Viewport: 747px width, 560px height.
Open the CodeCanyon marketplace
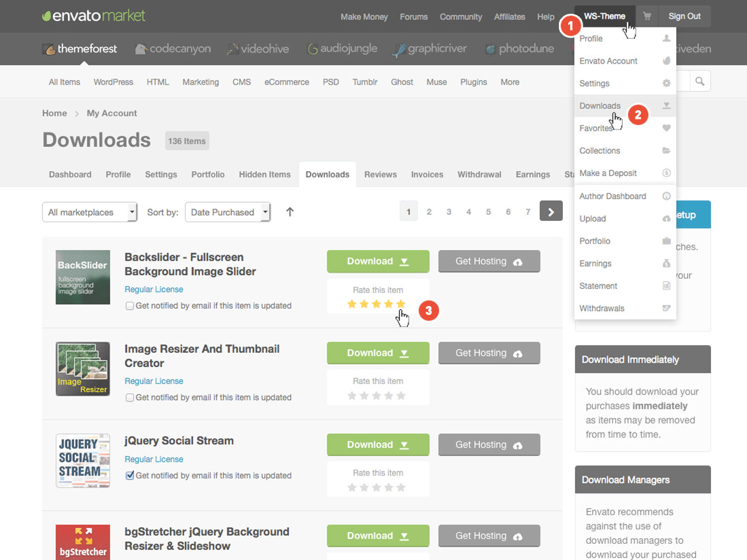[x=172, y=49]
